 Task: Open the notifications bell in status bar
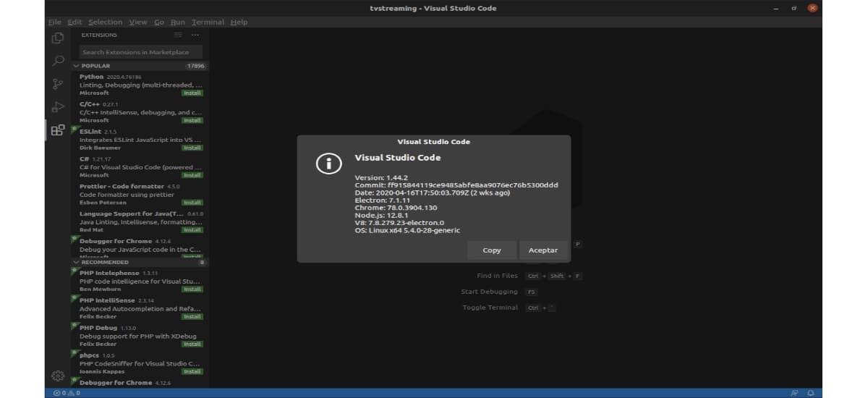point(809,393)
